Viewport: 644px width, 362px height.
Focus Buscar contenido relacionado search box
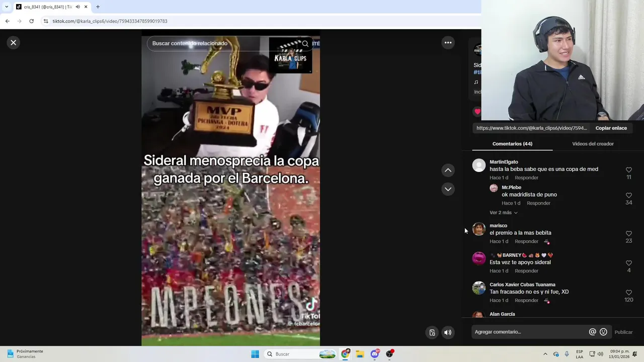coord(224,43)
